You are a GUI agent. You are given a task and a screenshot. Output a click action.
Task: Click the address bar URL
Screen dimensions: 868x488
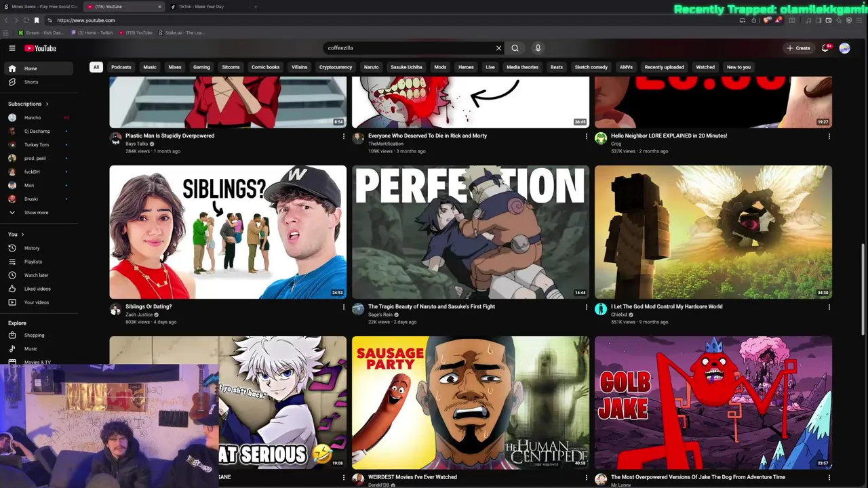86,20
